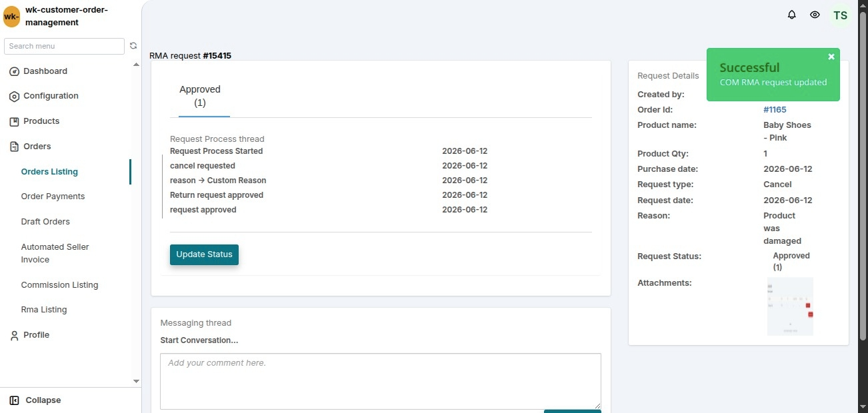Click the sidebar scroll-up arrow
The height and width of the screenshot is (413, 868).
tap(137, 65)
